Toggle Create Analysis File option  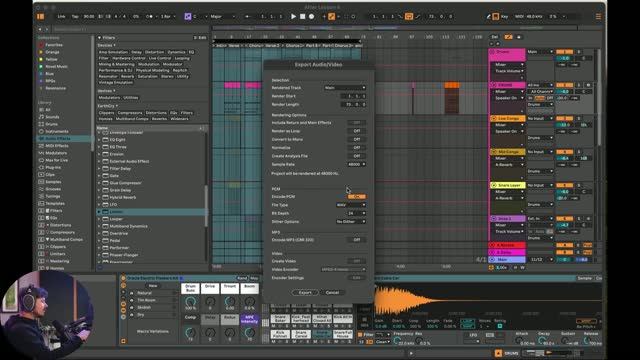pyautogui.click(x=357, y=156)
